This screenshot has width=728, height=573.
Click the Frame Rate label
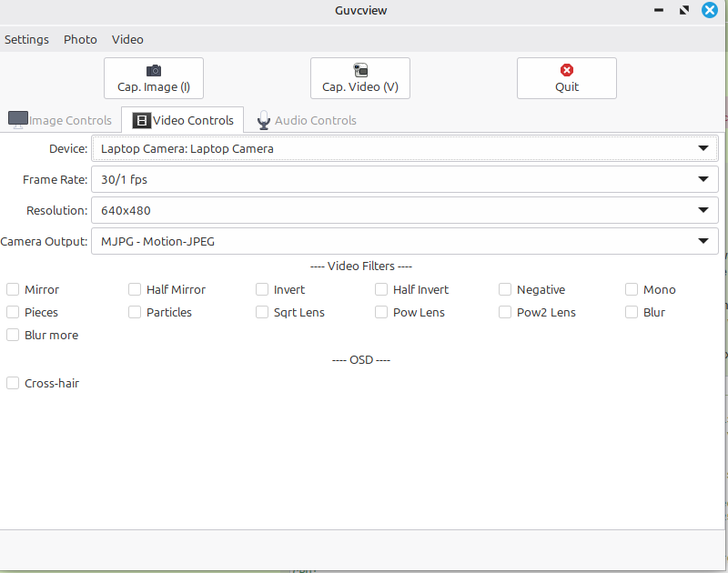pyautogui.click(x=55, y=179)
